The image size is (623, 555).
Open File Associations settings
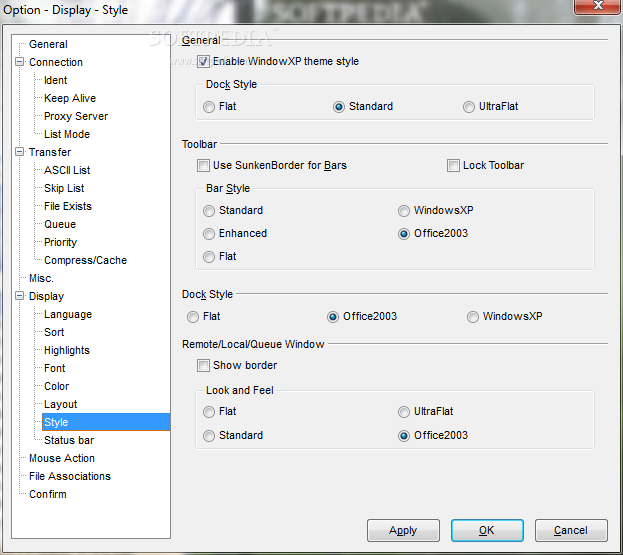tap(70, 476)
